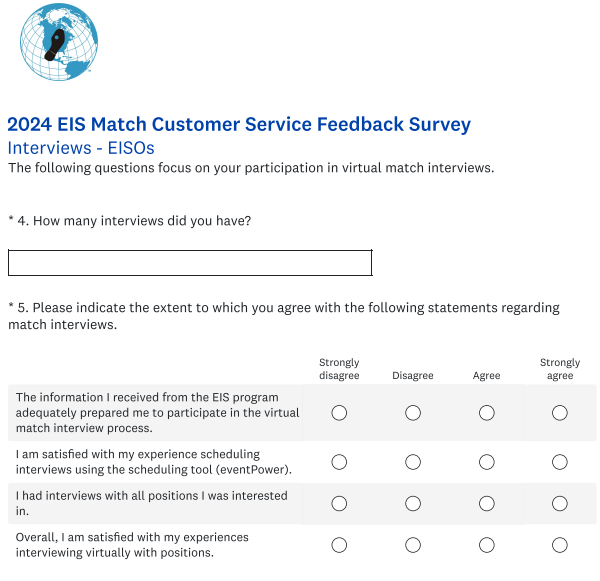Pick Strongly disagree for overall virtual interviewing

click(339, 545)
